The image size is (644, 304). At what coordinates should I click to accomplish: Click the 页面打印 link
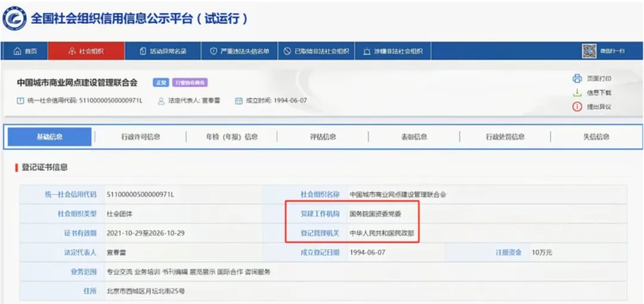pos(599,79)
